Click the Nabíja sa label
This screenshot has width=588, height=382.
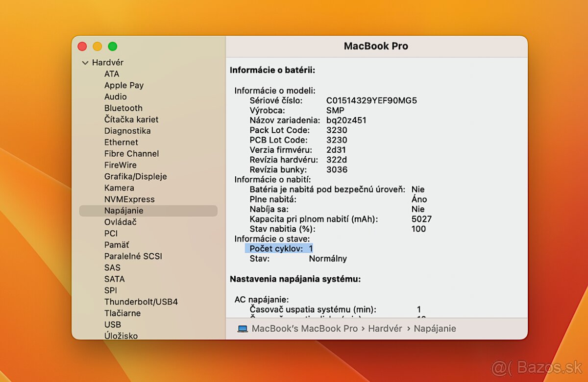point(268,209)
